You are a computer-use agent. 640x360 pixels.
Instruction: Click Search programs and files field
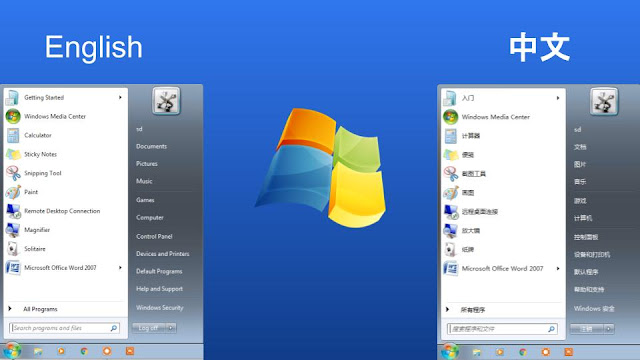pos(64,328)
